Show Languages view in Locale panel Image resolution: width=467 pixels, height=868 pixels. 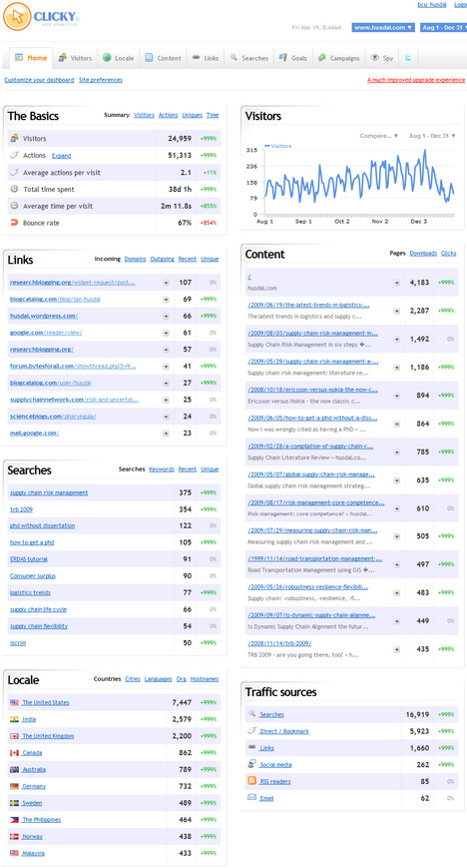[159, 679]
